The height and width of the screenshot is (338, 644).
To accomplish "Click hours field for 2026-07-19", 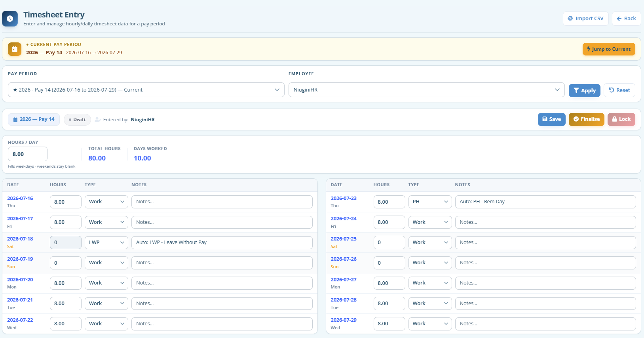I will coord(66,263).
